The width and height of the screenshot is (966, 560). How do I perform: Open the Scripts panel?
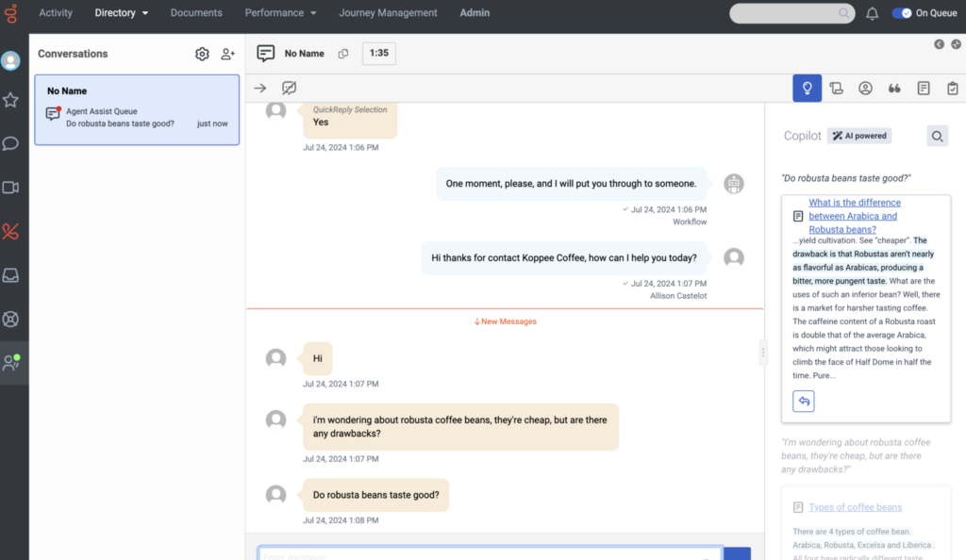click(x=836, y=88)
